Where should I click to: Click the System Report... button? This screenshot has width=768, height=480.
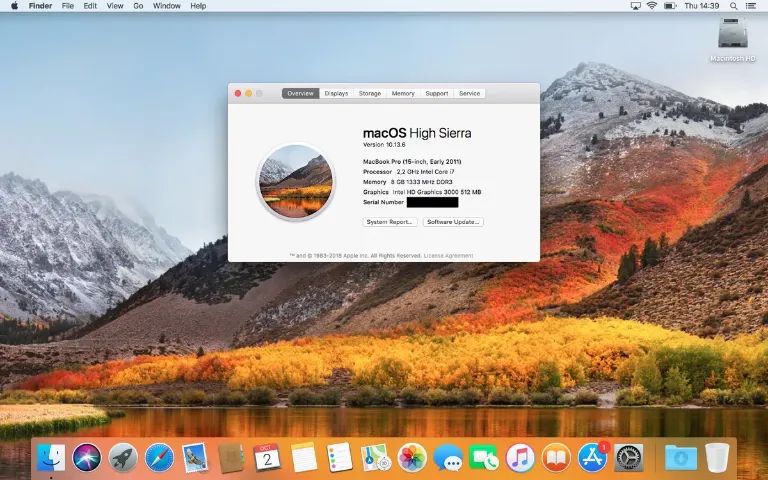point(390,222)
